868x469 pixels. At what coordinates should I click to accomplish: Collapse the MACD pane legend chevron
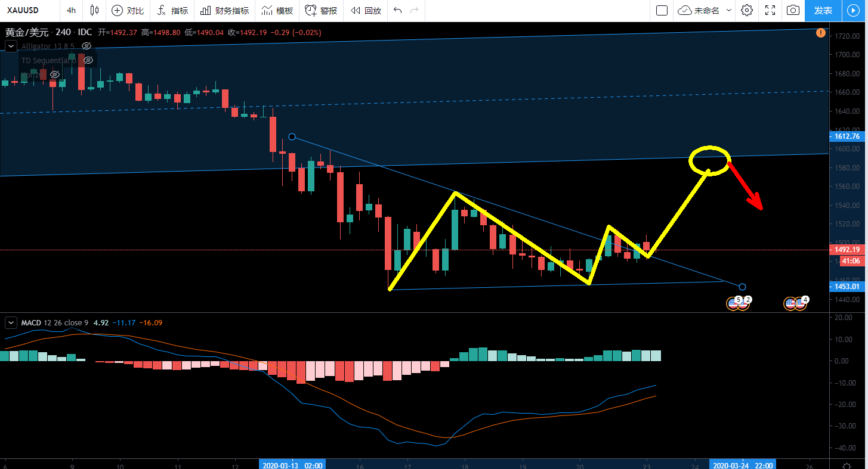click(x=11, y=322)
